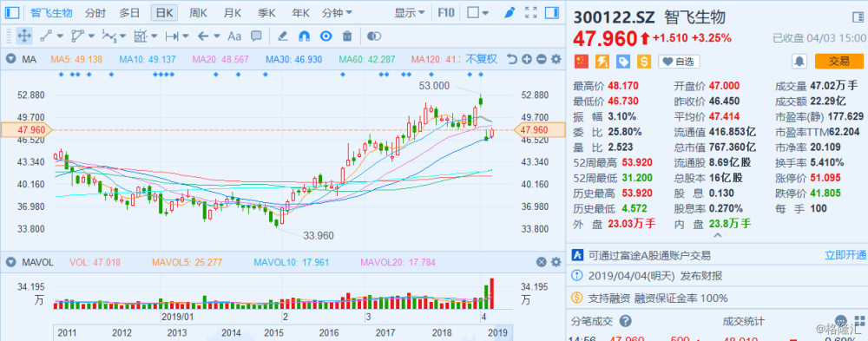This screenshot has width=868, height=341.
Task: Open the chart layout square dropdown
Action: pos(477,12)
